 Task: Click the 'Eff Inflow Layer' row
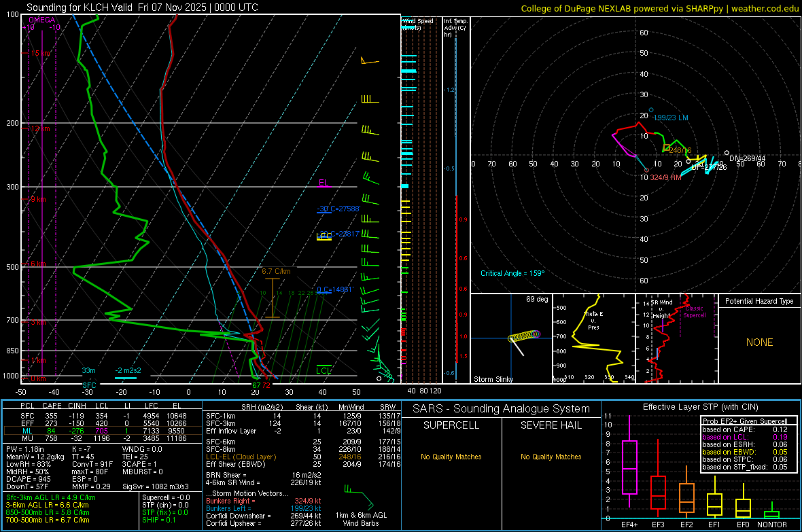303,431
